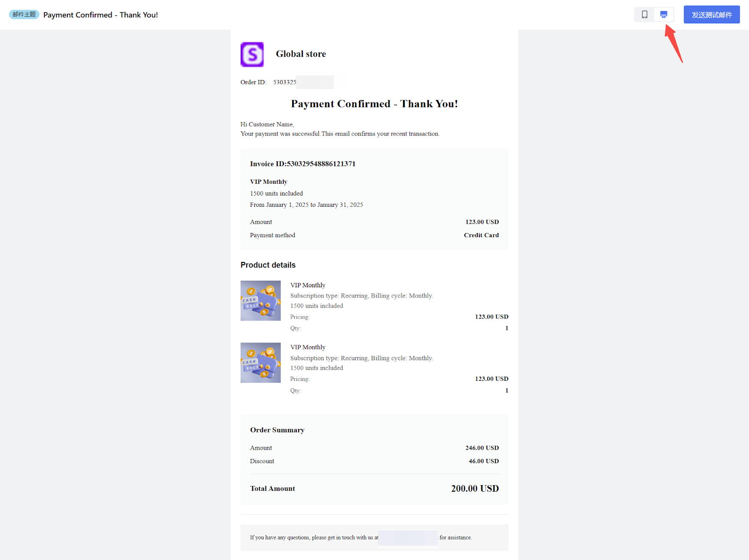Click the blurred contact email in footer
The width and height of the screenshot is (749, 560).
coord(408,538)
